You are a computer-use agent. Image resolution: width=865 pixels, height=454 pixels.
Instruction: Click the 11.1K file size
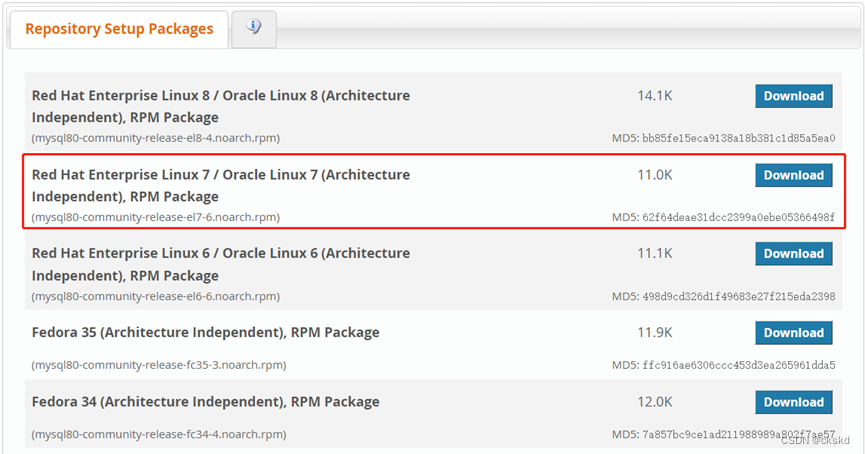point(655,254)
